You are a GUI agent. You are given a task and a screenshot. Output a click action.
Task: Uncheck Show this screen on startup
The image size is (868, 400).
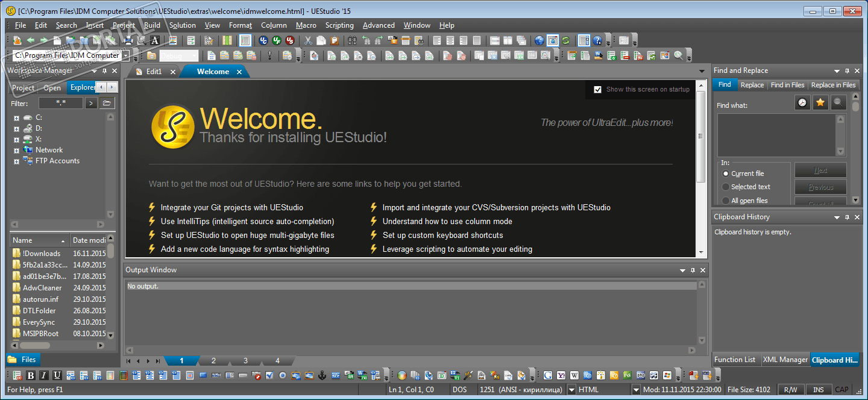(x=597, y=89)
